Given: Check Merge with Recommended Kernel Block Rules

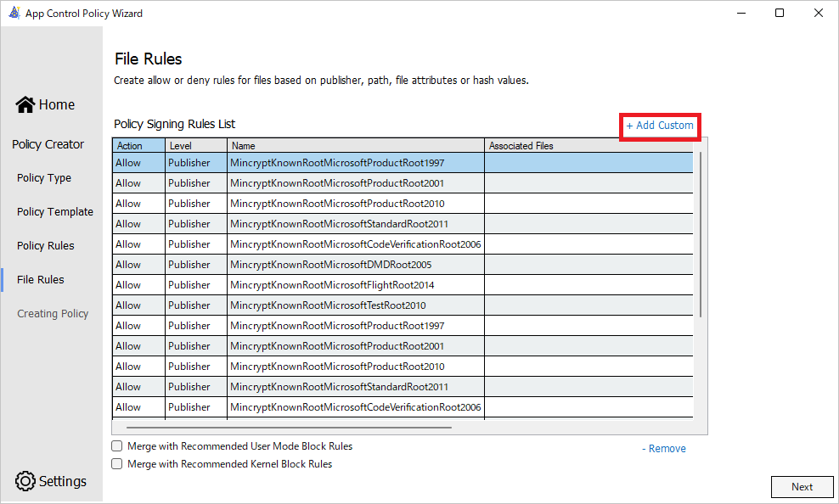Looking at the screenshot, I should click(116, 464).
